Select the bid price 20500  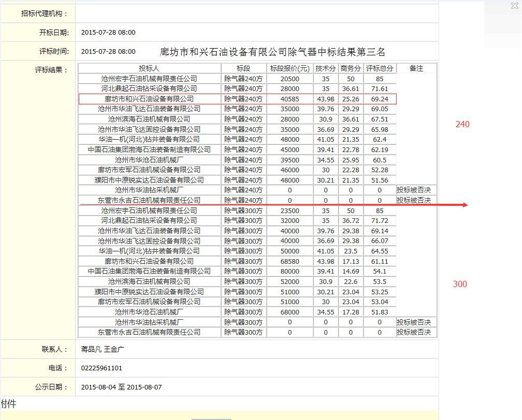coord(289,79)
